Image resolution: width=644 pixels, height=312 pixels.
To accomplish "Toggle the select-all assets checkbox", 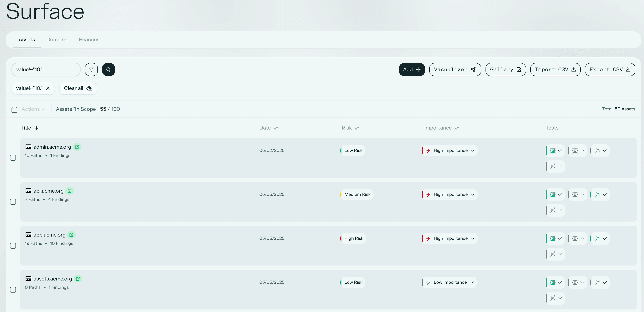I will point(15,110).
